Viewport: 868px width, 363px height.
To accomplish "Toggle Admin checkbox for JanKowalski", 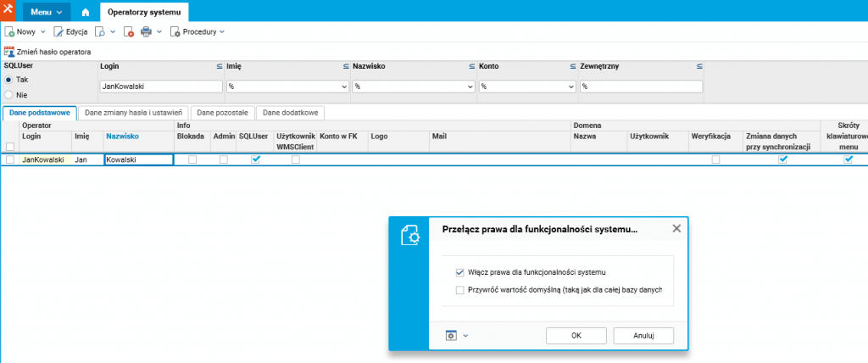I will [x=224, y=159].
